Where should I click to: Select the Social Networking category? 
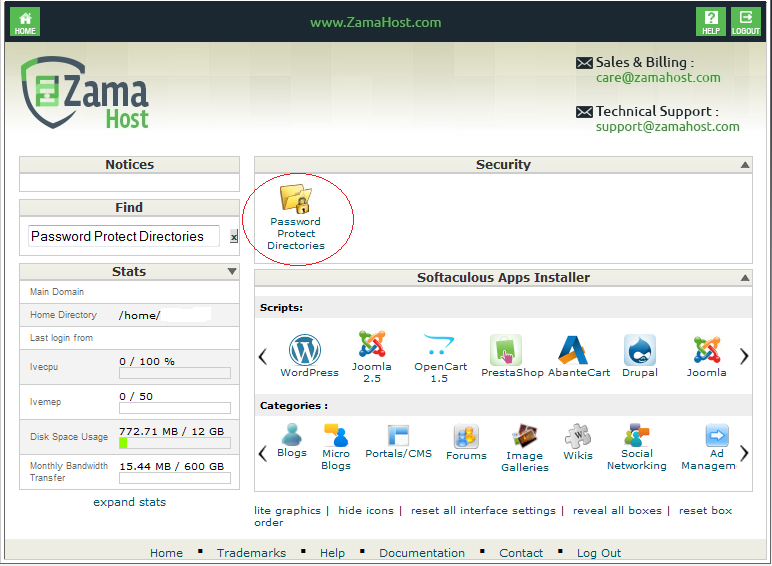(637, 435)
